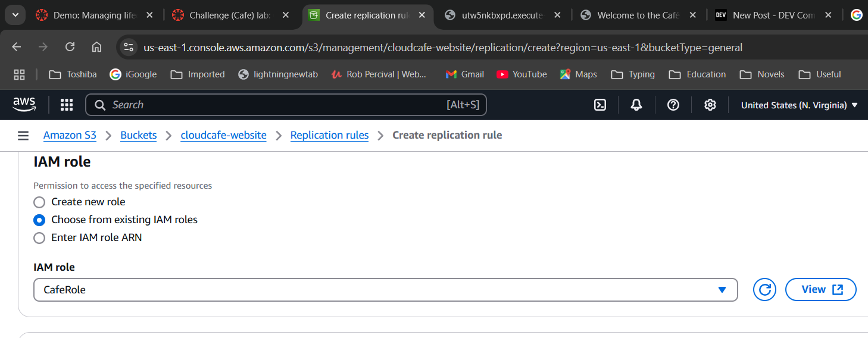Go back using the browser back arrow
Viewport: 868px width, 338px height.
click(x=17, y=47)
